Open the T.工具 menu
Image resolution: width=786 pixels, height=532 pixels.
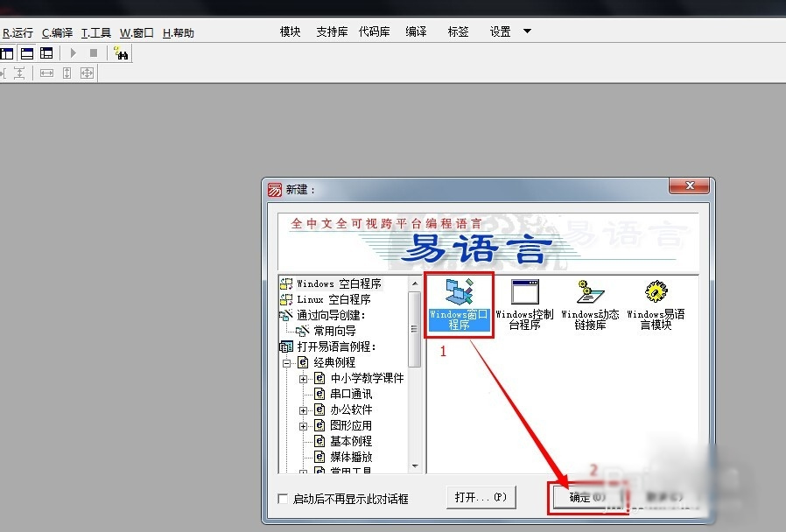point(96,33)
